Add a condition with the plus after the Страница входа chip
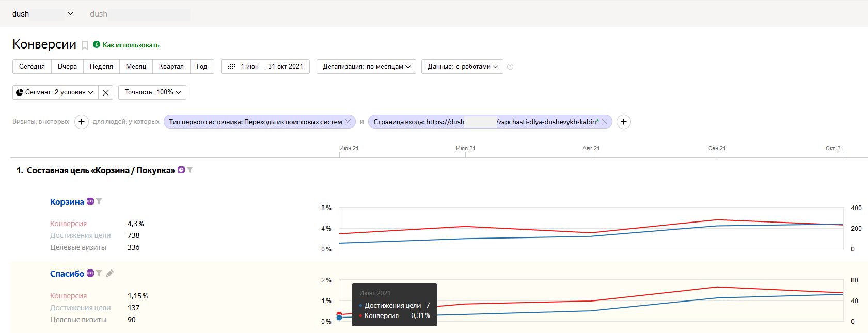868x333 pixels. (624, 122)
